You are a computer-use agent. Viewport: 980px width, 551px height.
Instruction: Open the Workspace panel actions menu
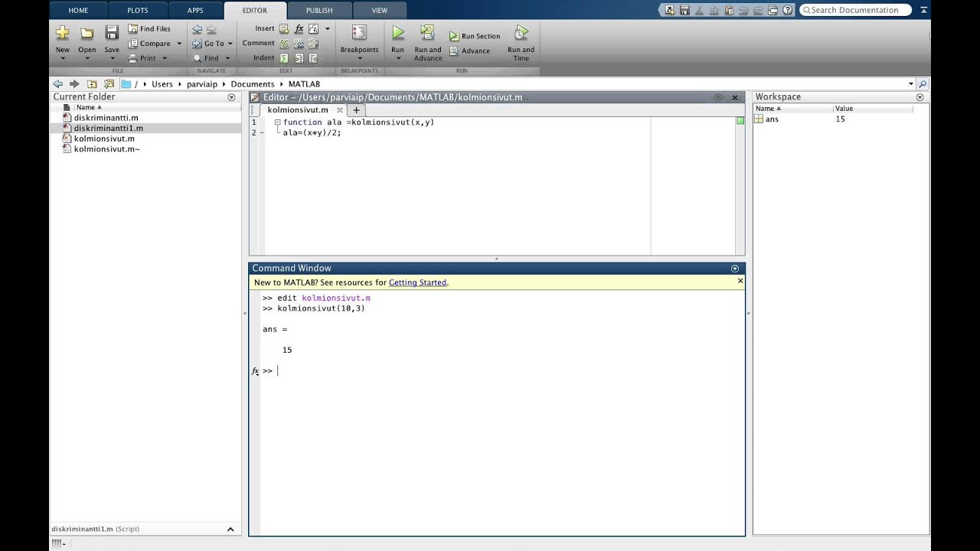click(x=920, y=97)
